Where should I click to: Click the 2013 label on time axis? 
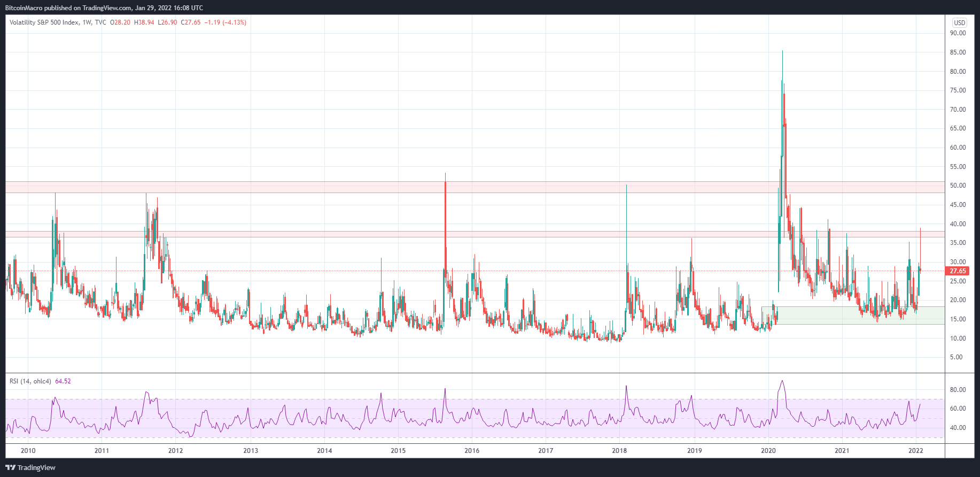pos(251,451)
